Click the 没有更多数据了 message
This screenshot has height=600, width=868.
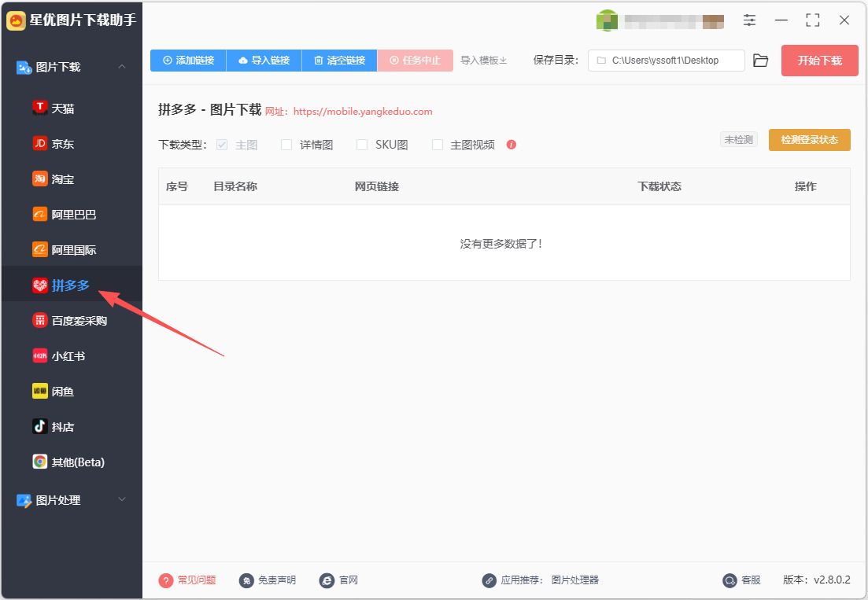pos(501,243)
